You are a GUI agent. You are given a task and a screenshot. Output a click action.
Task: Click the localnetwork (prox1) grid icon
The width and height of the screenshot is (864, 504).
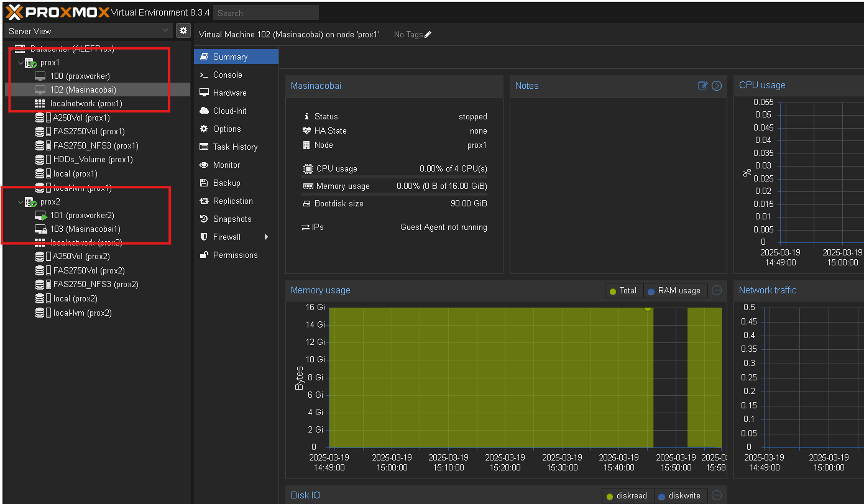pos(40,104)
